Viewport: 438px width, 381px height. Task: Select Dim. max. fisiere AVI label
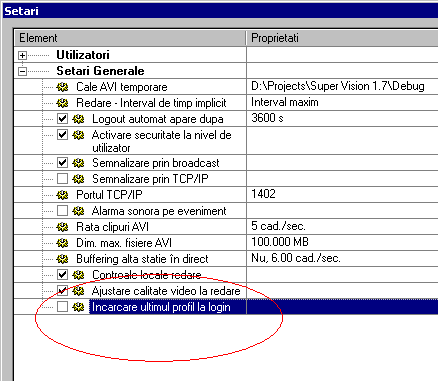tap(124, 243)
